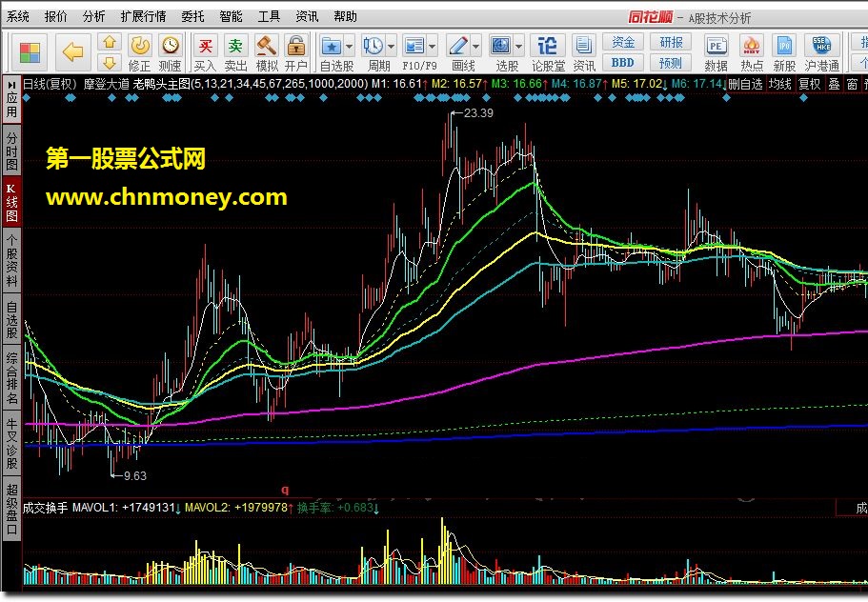Viewport: 868px width, 602px height.
Task: Open the 综合排名 sidebar tab
Action: pyautogui.click(x=11, y=378)
